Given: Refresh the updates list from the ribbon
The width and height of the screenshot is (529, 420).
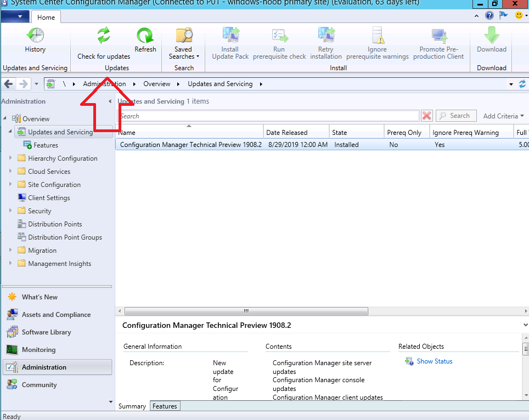Looking at the screenshot, I should pyautogui.click(x=145, y=41).
